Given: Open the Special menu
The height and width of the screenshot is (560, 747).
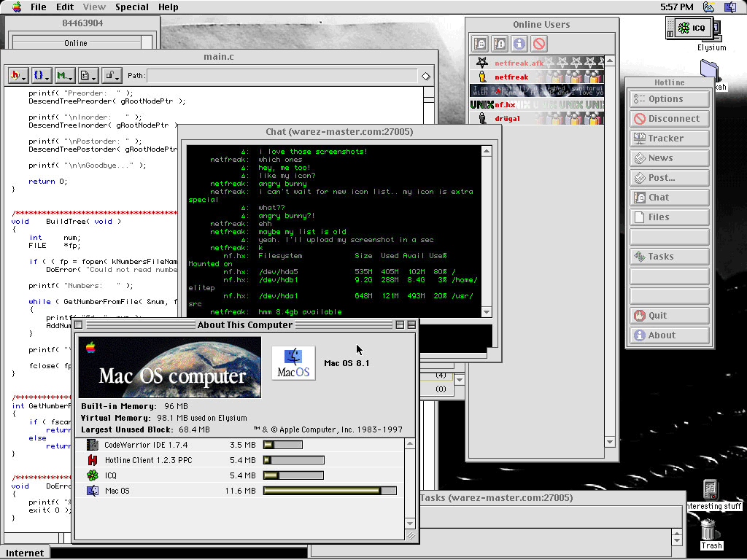Looking at the screenshot, I should coord(132,7).
